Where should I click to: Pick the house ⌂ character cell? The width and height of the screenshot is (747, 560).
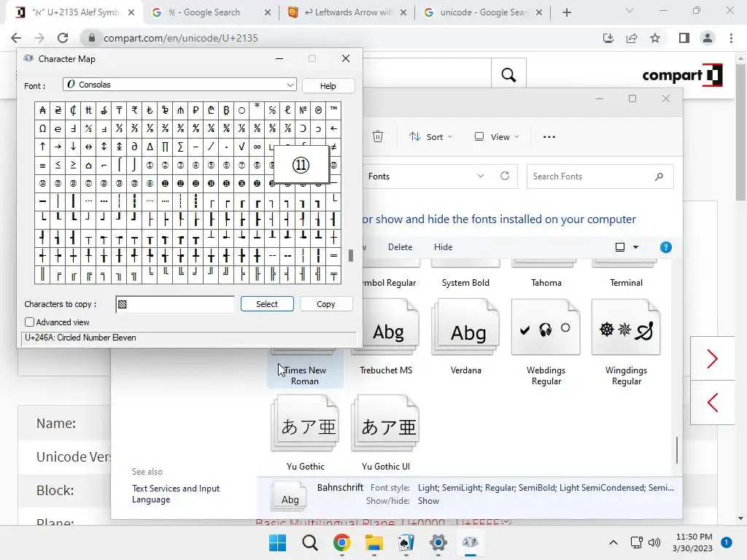coord(88,166)
